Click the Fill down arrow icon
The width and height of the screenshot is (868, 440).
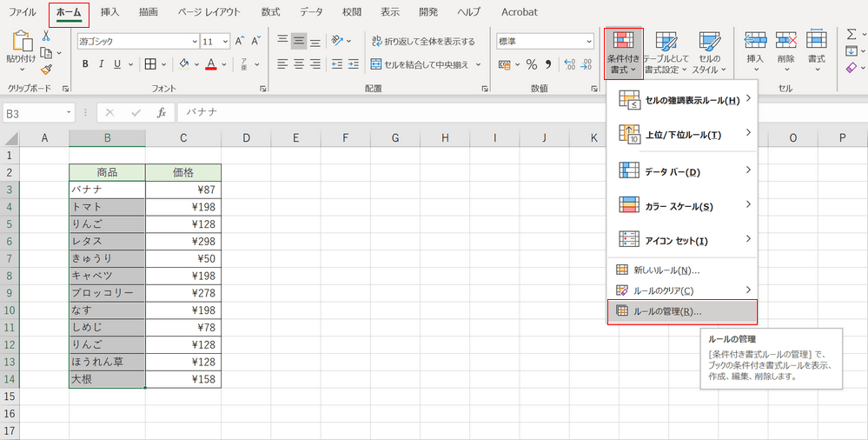click(851, 51)
